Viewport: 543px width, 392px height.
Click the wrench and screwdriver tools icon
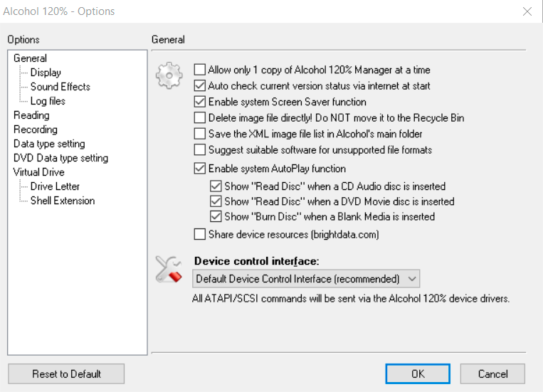pos(169,269)
